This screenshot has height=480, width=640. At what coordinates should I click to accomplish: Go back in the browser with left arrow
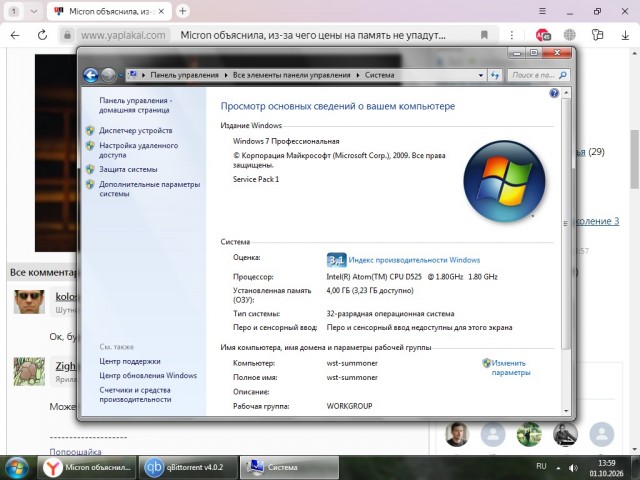coord(15,36)
